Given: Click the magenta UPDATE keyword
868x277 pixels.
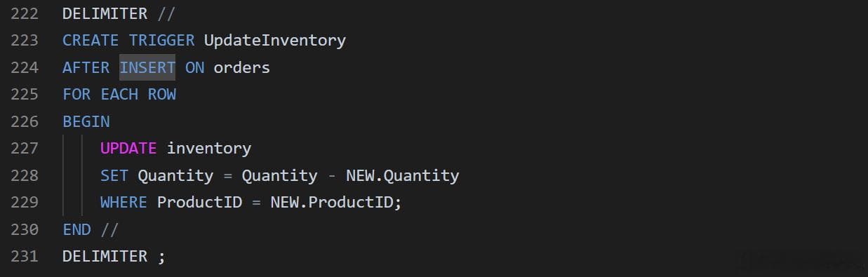Looking at the screenshot, I should (128, 149).
